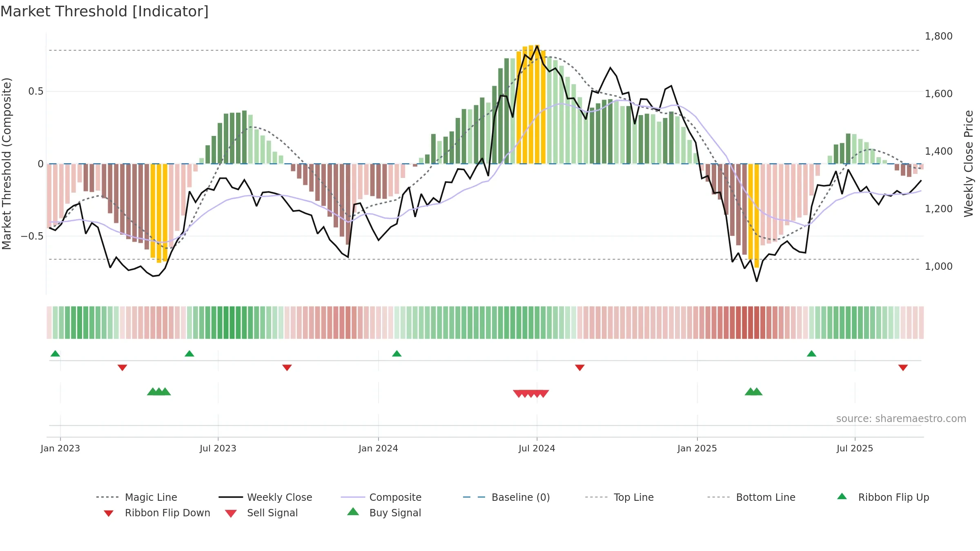Click the Sell Signal cluster near Jul 2024
The width and height of the screenshot is (980, 551).
(x=531, y=394)
